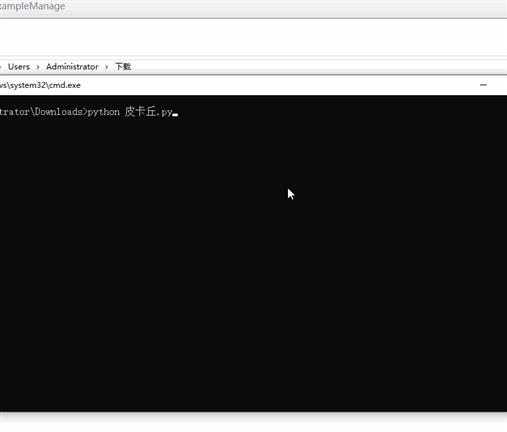Click blinking cursor after .py

[x=175, y=115]
